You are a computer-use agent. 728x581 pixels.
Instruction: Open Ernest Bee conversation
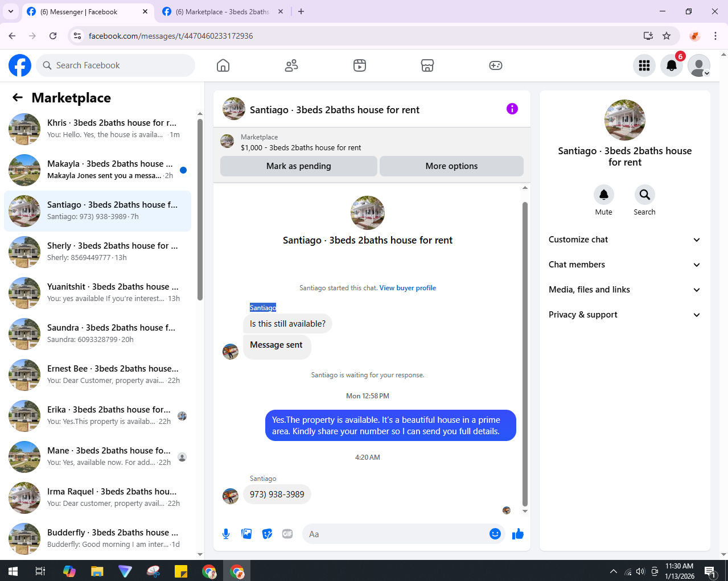(x=98, y=375)
